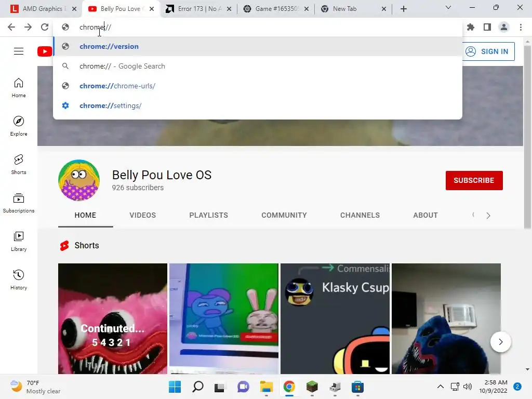Viewport: 532px width, 399px height.
Task: Open the Klasky Csupo Shorts thumbnail
Action: [335, 318]
